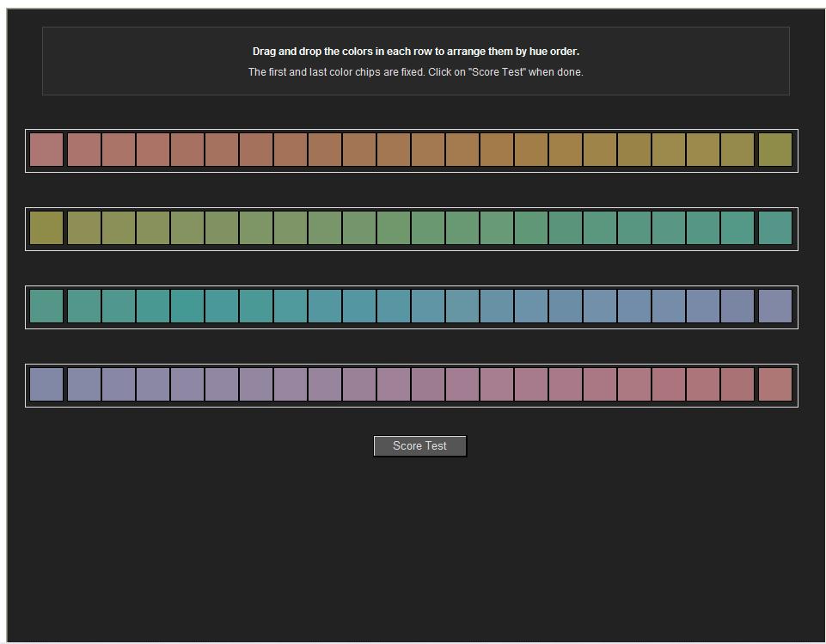Pick the first movable chip in the third row
This screenshot has width=826, height=644.
84,306
